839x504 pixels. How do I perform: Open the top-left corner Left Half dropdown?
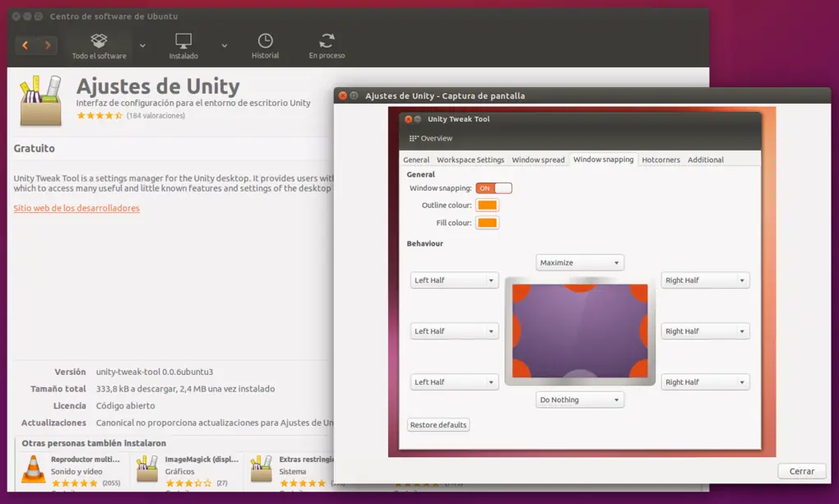[454, 280]
